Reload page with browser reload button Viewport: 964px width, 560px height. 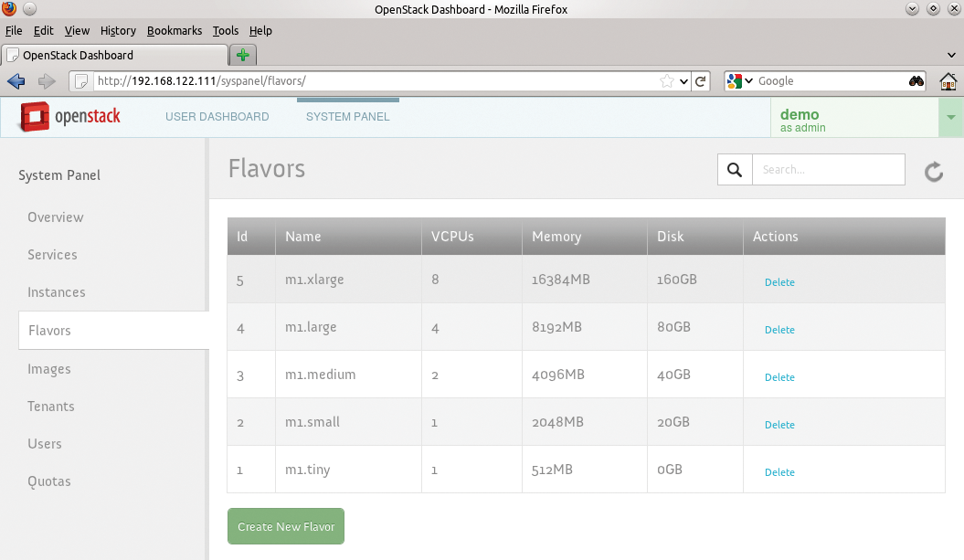pyautogui.click(x=701, y=81)
